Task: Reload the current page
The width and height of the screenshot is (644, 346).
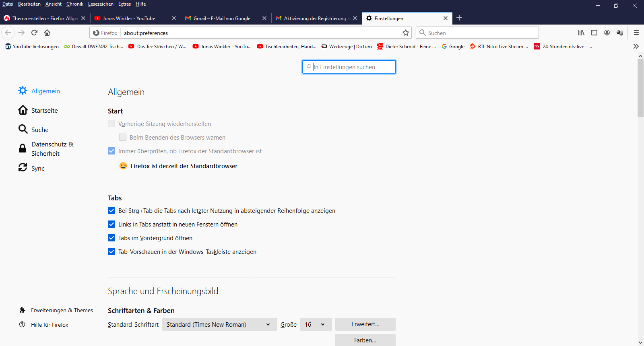Action: (35, 33)
